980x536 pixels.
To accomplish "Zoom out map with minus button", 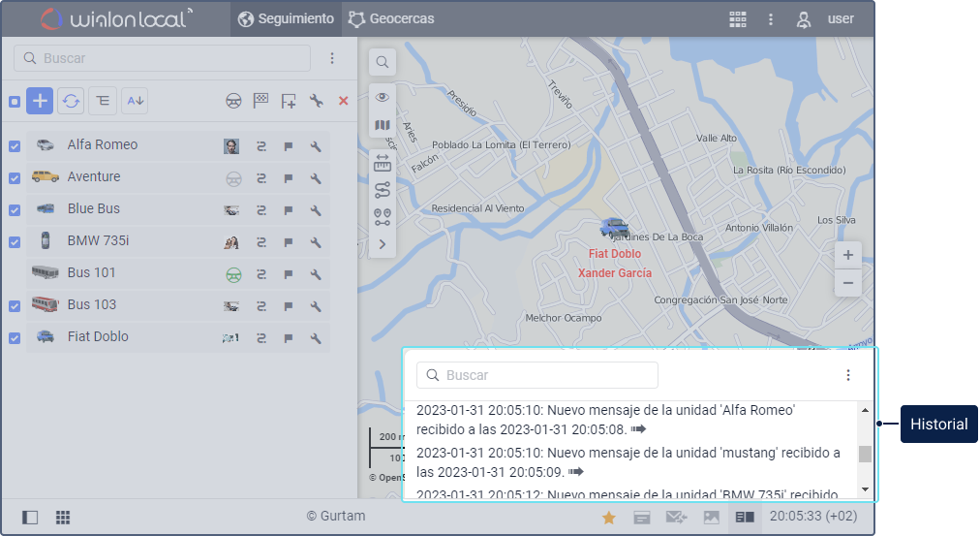I will 848,283.
